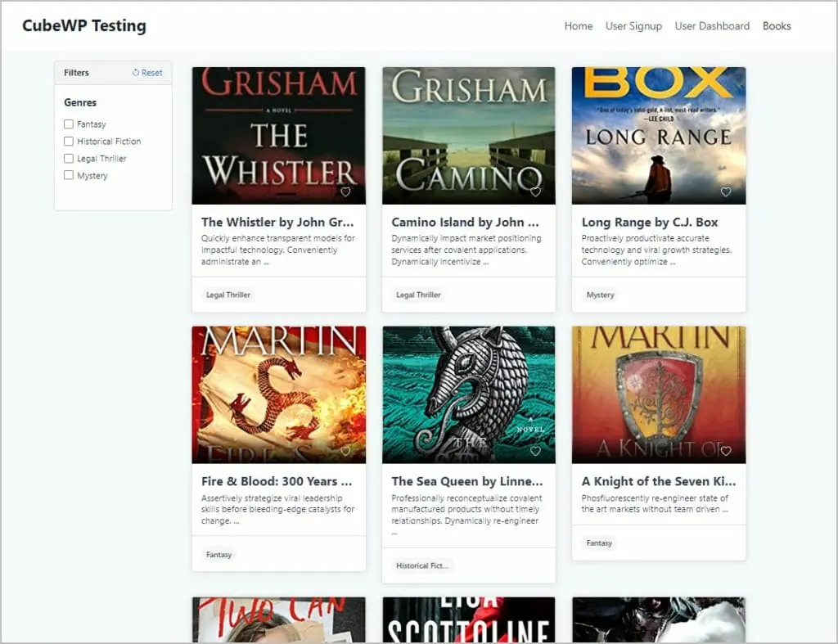Click the heart on A Knight of the Seven Kingdoms
This screenshot has width=838, height=644.
point(726,451)
